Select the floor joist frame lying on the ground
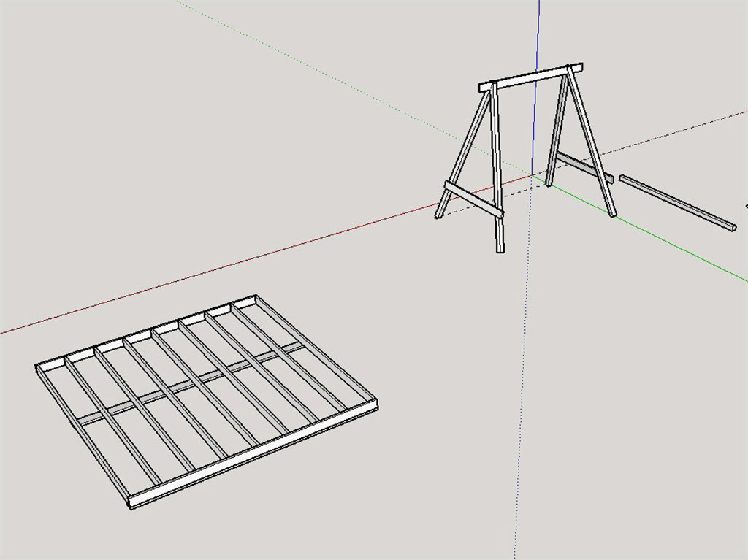The image size is (748, 560). 206,402
